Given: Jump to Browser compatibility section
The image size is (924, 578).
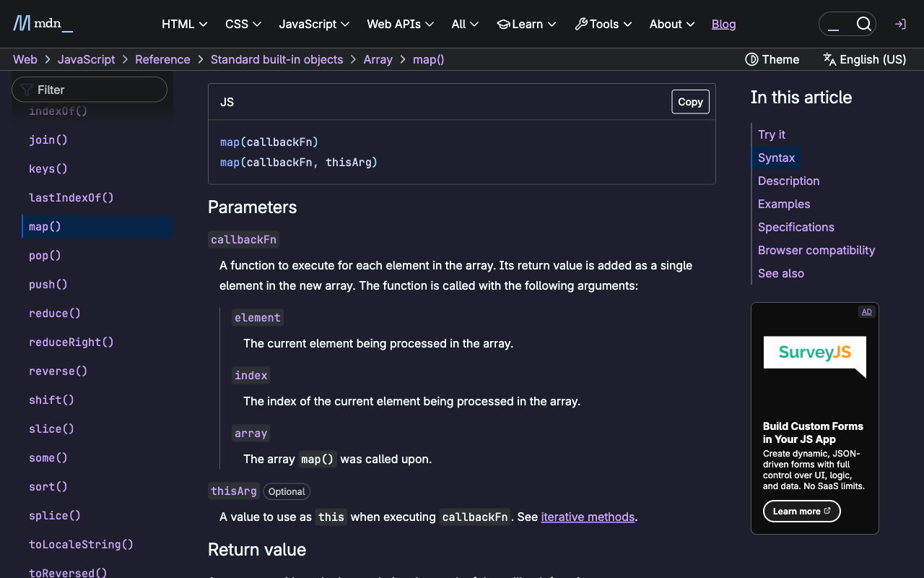Looking at the screenshot, I should [x=816, y=250].
